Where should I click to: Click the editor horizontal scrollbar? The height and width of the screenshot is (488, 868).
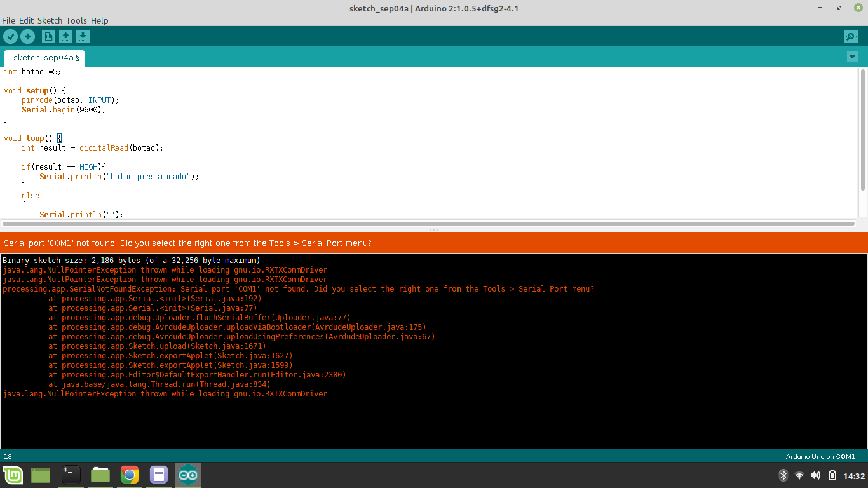point(428,224)
